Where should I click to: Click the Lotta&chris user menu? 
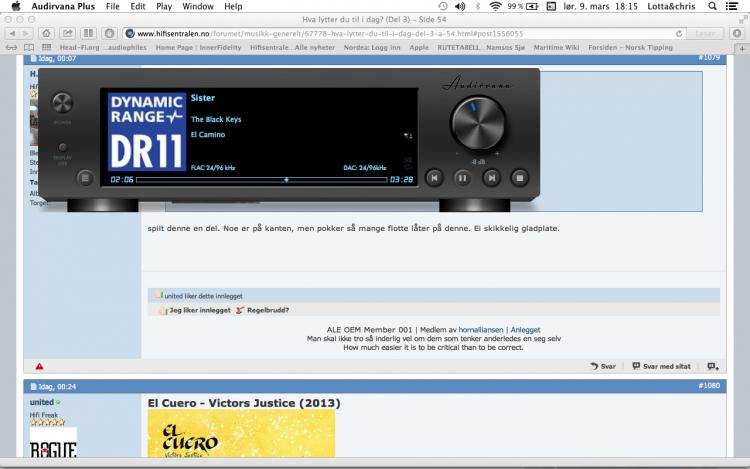coord(671,6)
